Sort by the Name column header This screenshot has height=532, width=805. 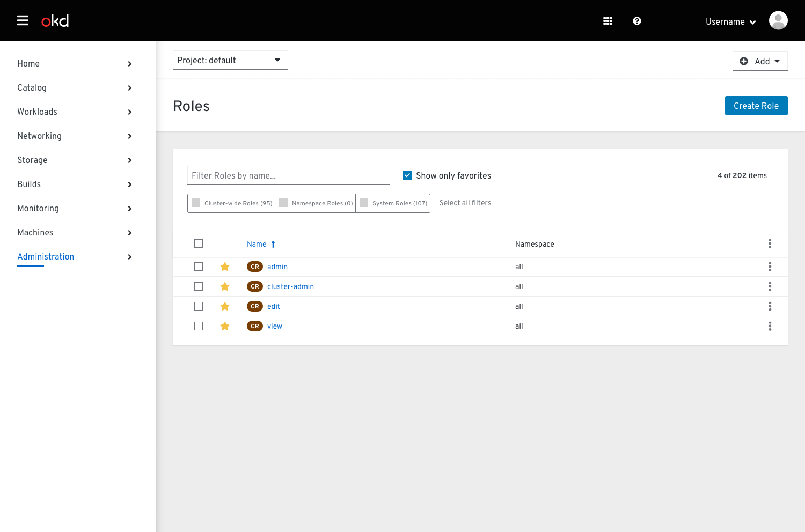[x=257, y=244]
